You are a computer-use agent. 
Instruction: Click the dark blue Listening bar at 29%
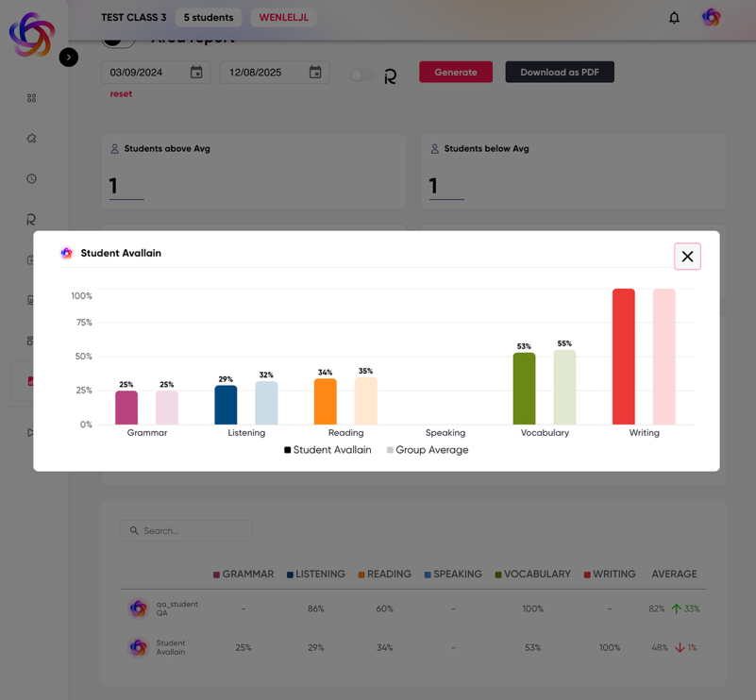226,405
